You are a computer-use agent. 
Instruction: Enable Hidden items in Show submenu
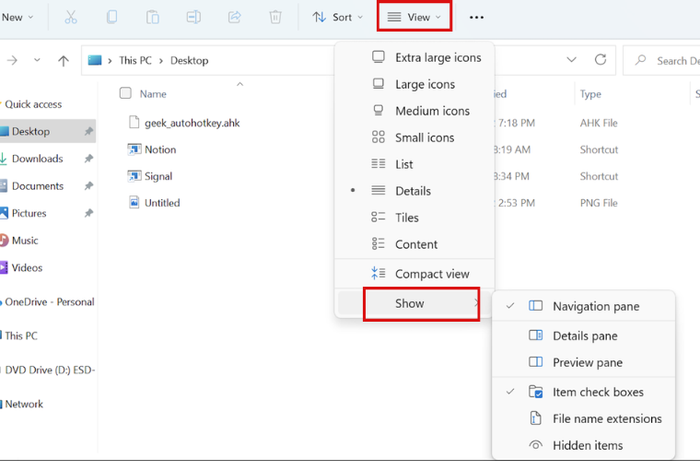tap(587, 445)
